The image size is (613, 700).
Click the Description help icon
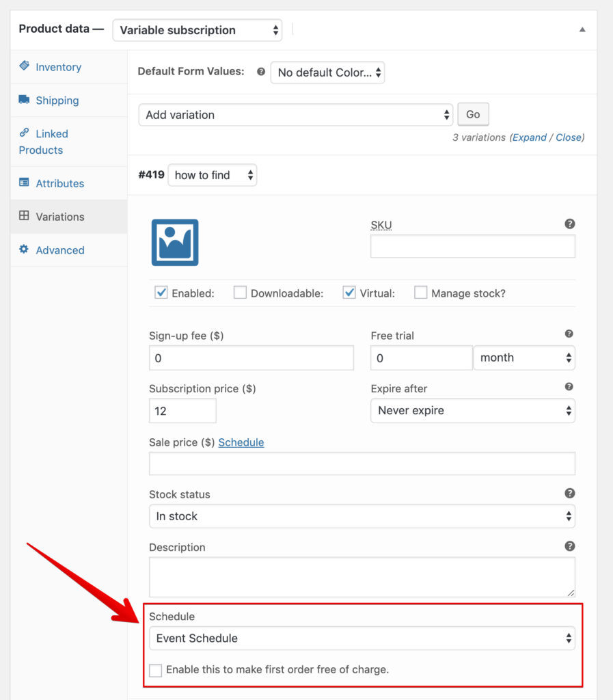click(x=569, y=546)
